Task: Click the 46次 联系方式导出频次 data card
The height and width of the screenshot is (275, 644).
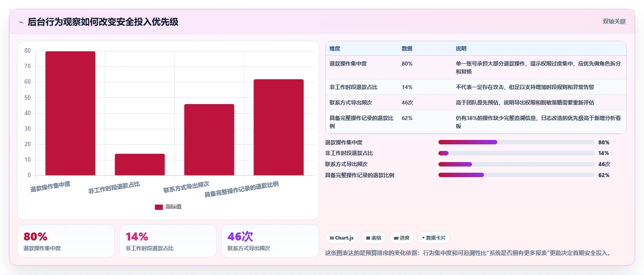Action: click(270, 241)
